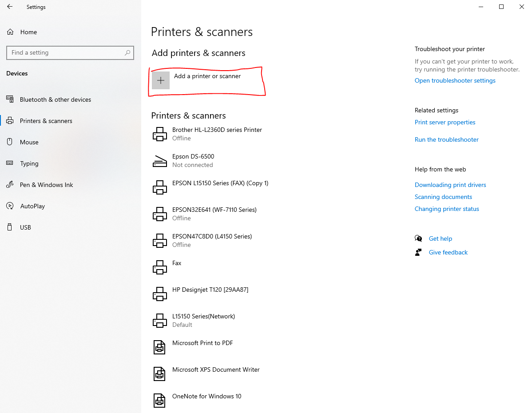Open Bluetooth & other devices settings
The height and width of the screenshot is (413, 532).
pos(56,99)
